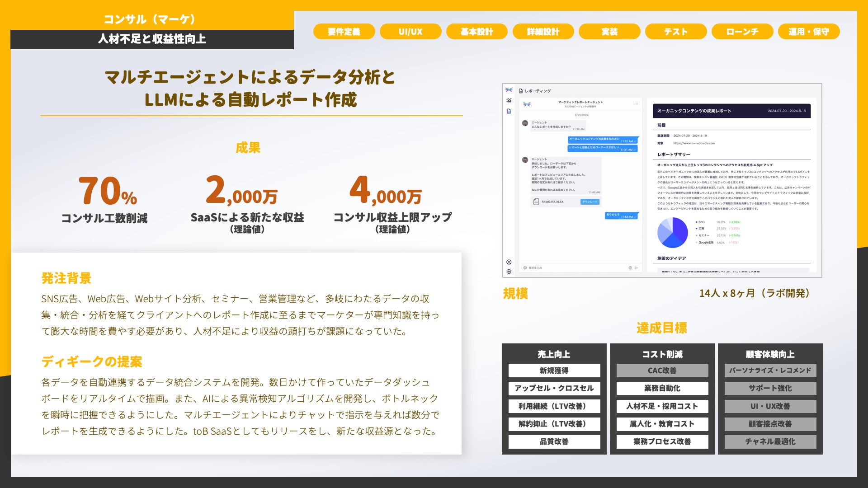Click the butterfly logo at sidebar top

click(x=509, y=90)
